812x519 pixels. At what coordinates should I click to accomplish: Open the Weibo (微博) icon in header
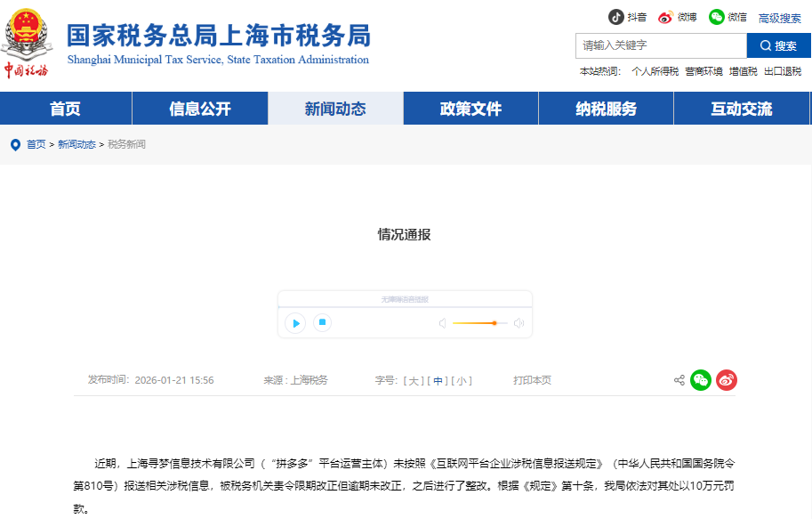click(x=665, y=17)
